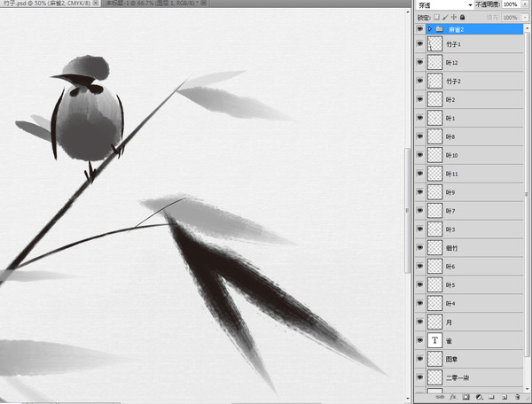Viewport: 532px width, 404px height.
Task: Click the canvas vertical scrollbar down arrow
Action: coord(408,398)
